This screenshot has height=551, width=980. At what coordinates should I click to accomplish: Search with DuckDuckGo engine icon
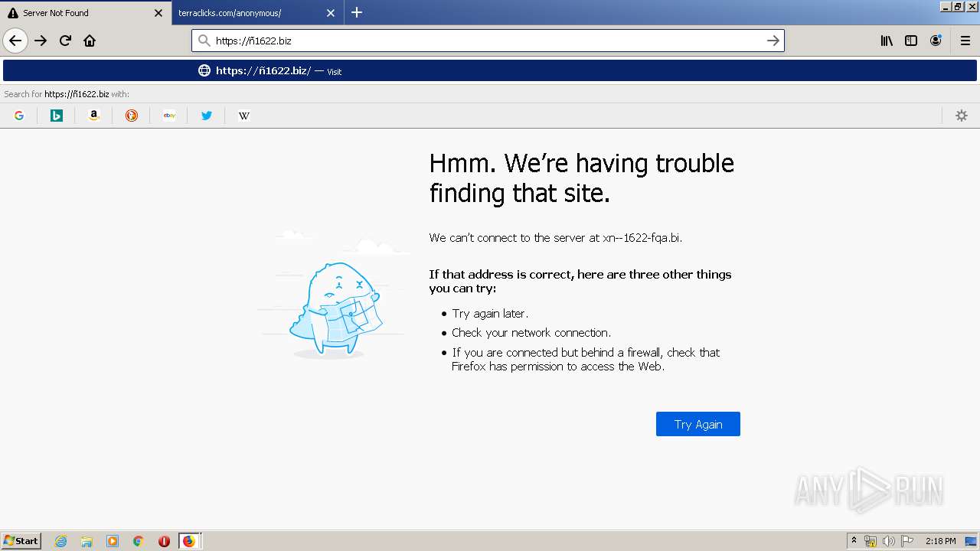coord(132,116)
